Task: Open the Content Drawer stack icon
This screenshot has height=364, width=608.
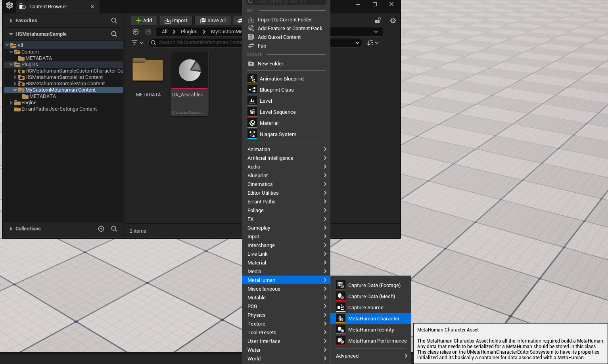Action: pos(10,6)
